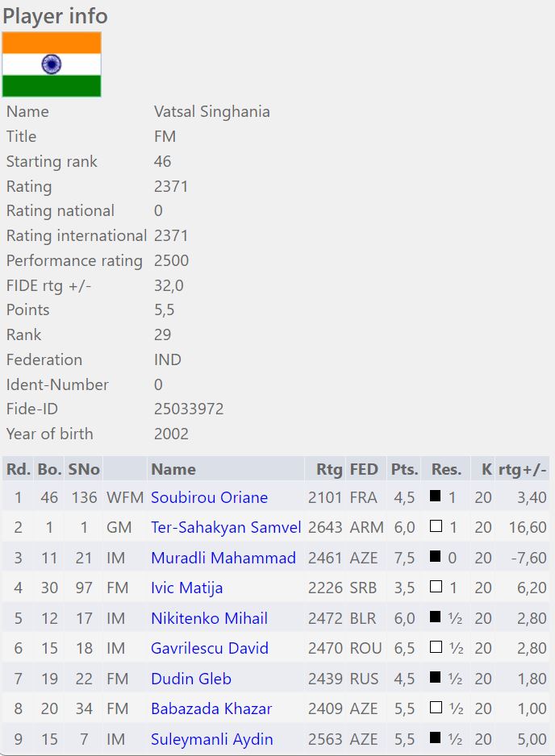The width and height of the screenshot is (555, 756).
Task: Click Suleymanli Aydin link
Action: click(212, 739)
